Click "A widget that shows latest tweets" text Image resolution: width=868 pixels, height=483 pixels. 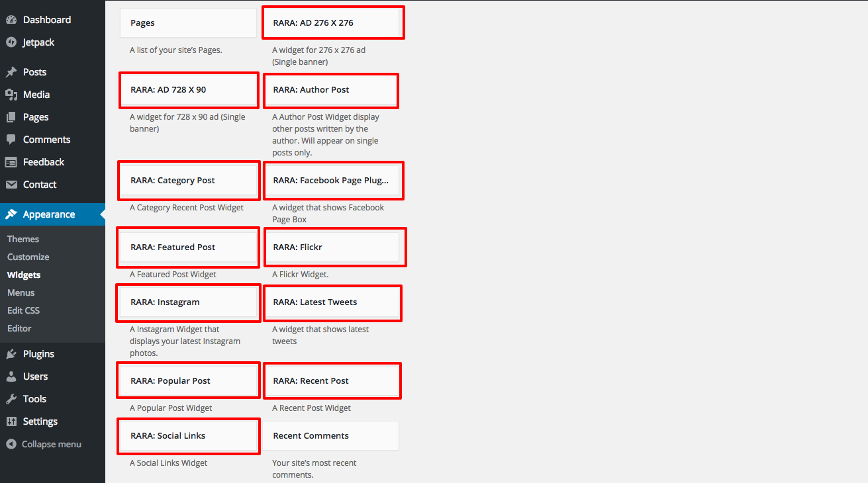[x=320, y=335]
